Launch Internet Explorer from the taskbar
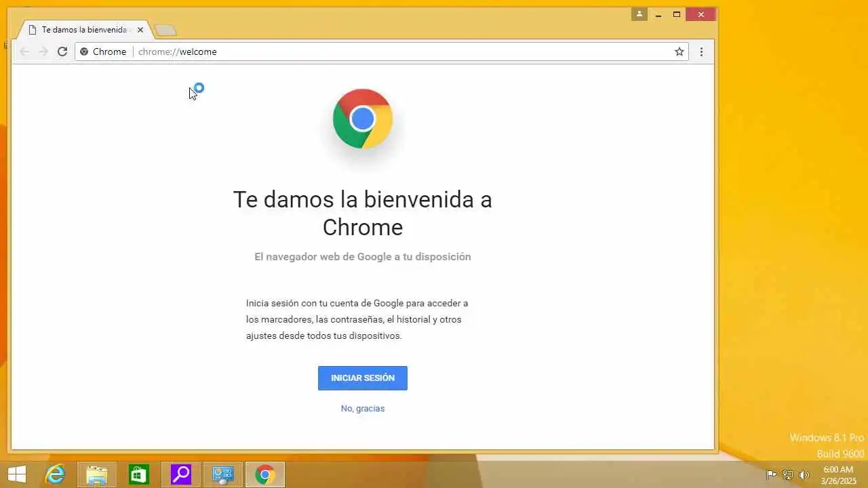Image resolution: width=868 pixels, height=488 pixels. tap(55, 474)
